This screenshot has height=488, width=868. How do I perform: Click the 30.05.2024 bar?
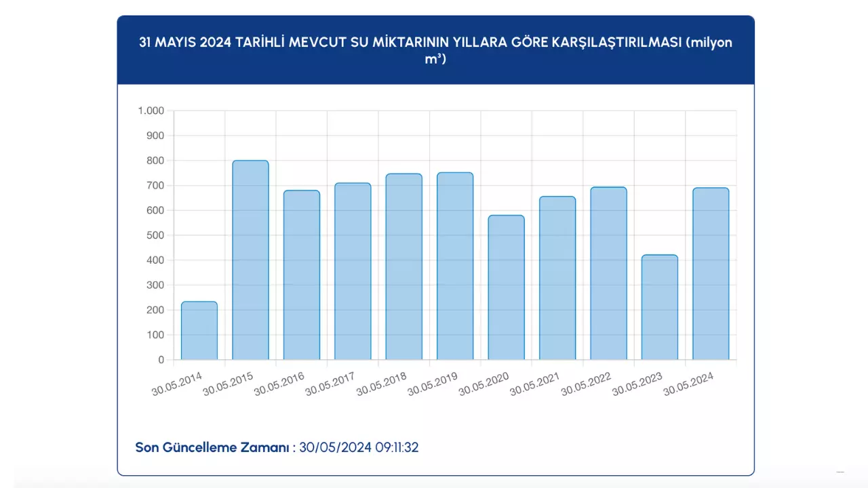[711, 274]
